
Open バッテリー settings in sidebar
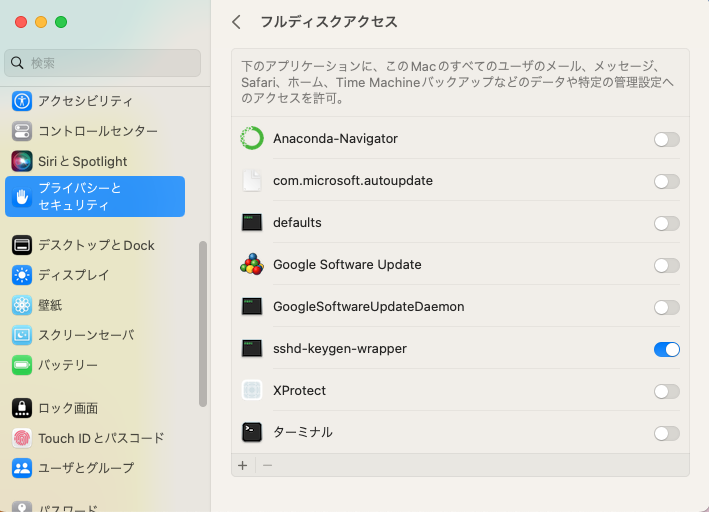pos(68,365)
